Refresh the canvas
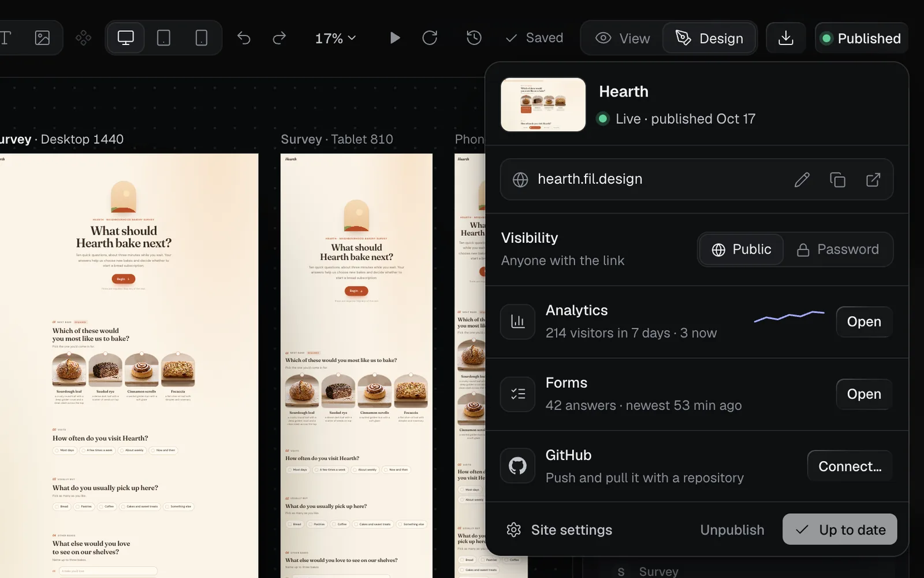The image size is (924, 578). (430, 38)
